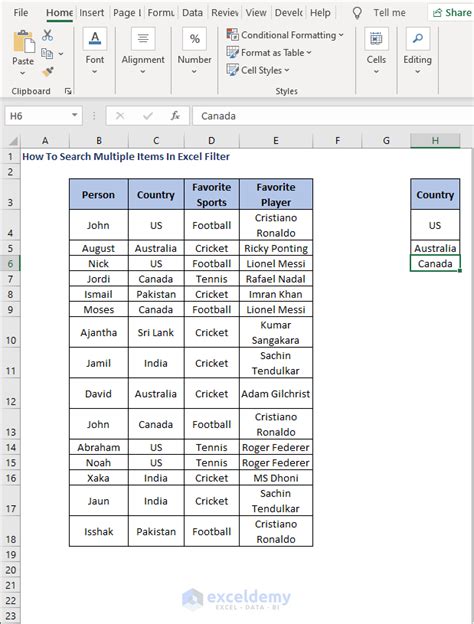Open the Help tab
This screenshot has height=624, width=474.
[x=320, y=13]
